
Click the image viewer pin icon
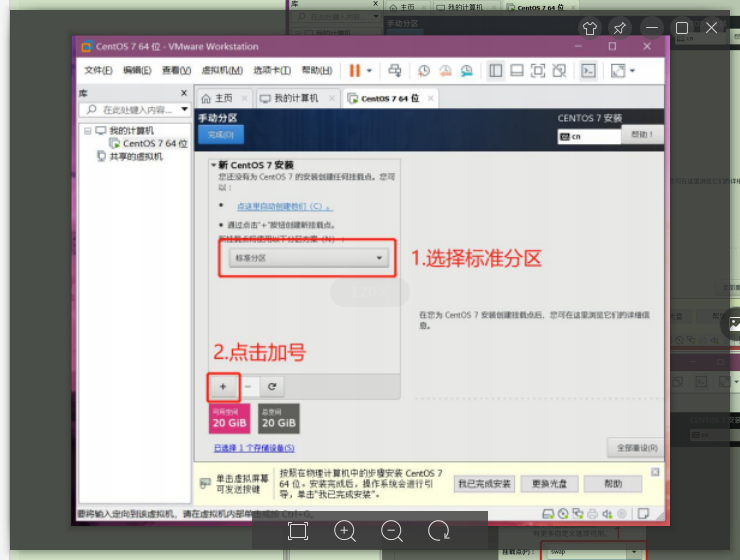tap(620, 28)
